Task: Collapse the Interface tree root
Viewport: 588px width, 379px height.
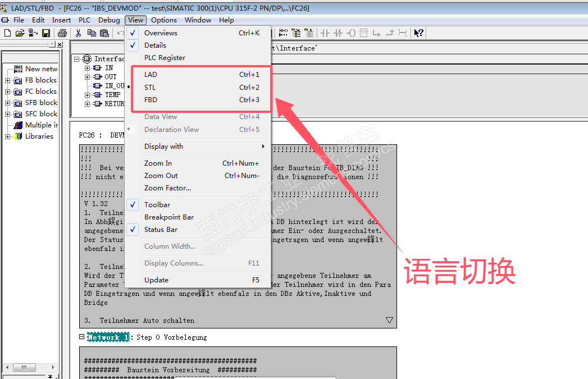Action: [x=77, y=59]
